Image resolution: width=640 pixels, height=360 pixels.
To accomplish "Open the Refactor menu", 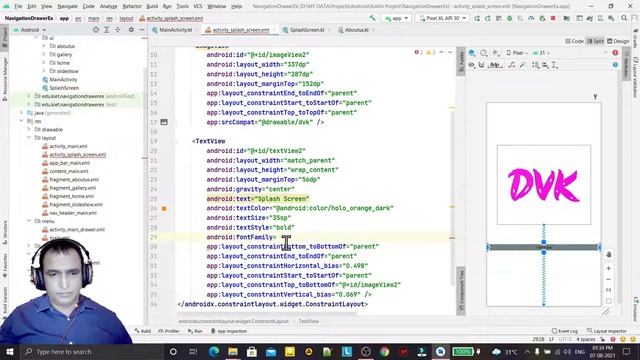I will (x=132, y=7).
